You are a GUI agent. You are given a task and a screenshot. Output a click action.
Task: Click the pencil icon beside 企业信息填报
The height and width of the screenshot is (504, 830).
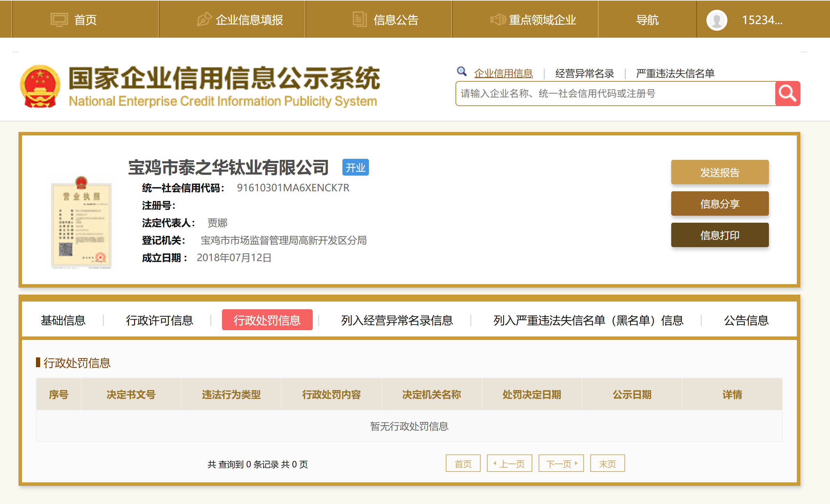(x=204, y=20)
